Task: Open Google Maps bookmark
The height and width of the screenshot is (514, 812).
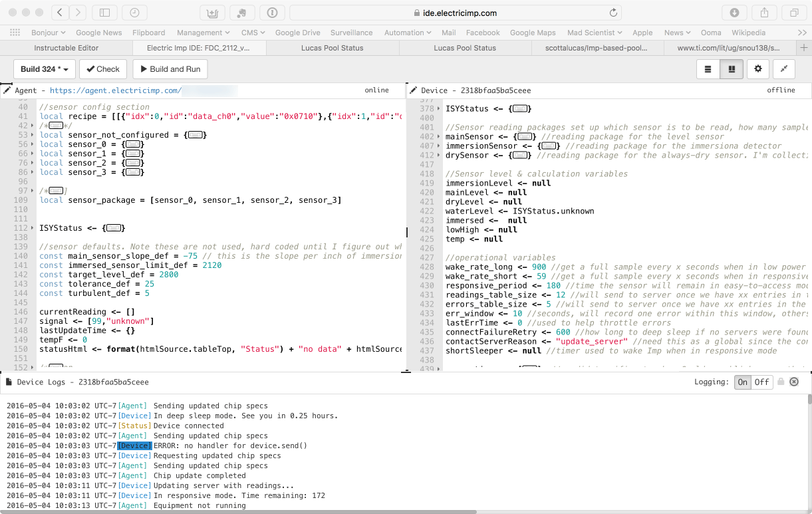Action: click(x=533, y=33)
